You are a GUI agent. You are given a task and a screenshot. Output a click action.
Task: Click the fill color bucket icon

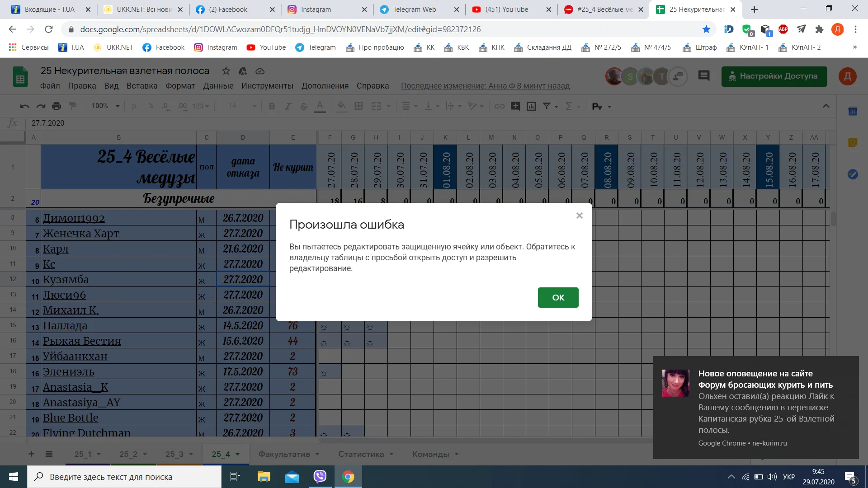click(342, 106)
